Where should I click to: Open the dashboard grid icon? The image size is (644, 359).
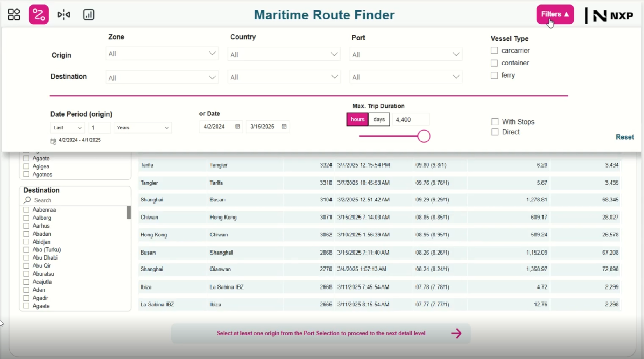point(14,15)
